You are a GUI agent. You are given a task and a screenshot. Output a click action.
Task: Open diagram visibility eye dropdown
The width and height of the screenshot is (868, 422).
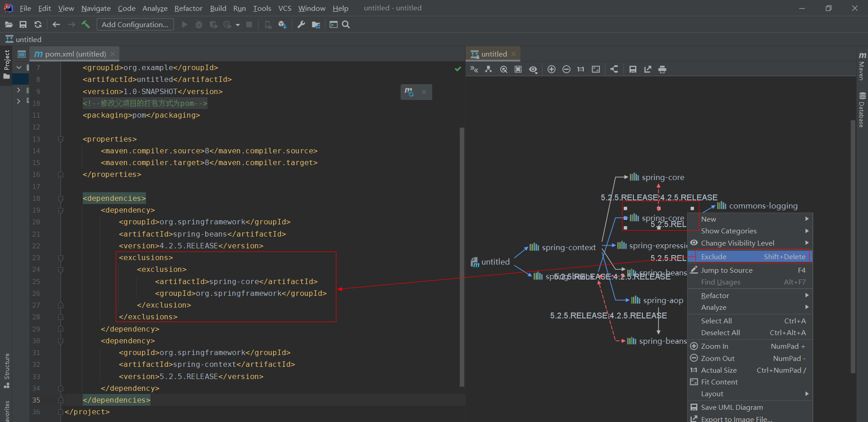coord(533,69)
